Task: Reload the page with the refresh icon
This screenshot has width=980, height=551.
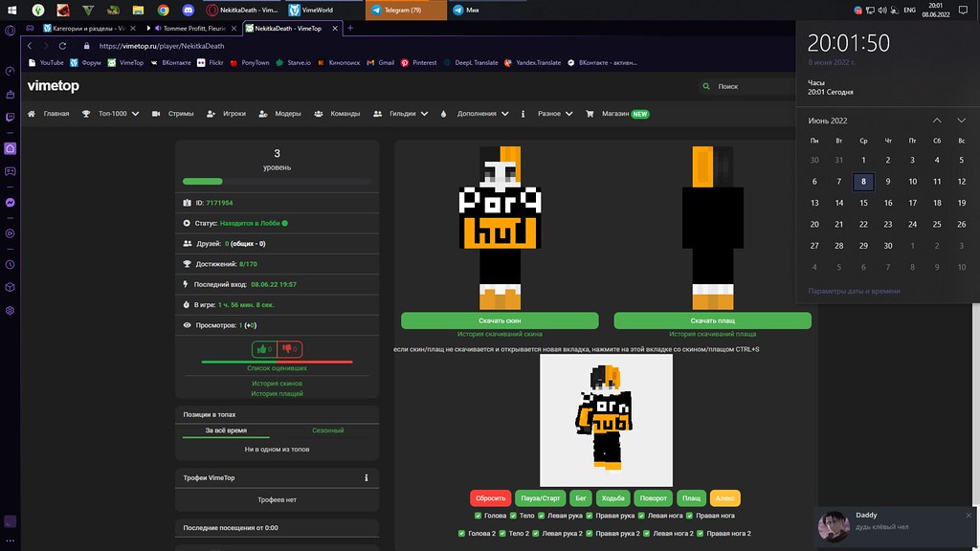Action: tap(62, 45)
